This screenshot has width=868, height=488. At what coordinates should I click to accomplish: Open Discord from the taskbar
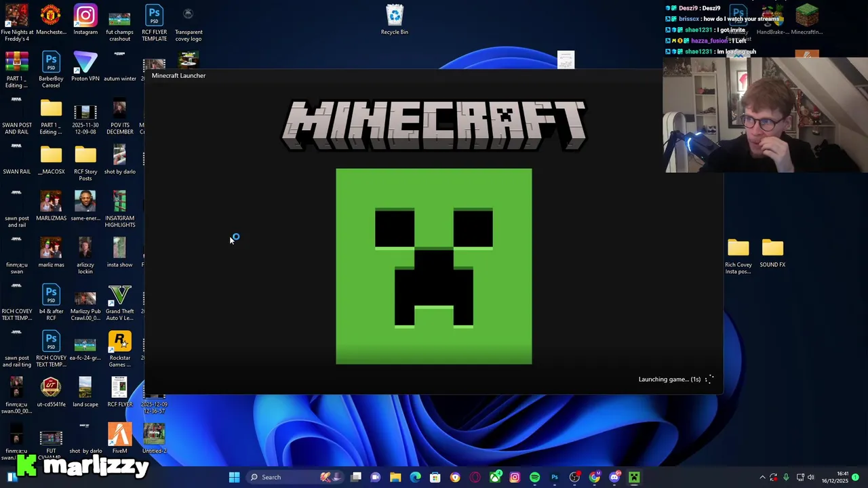(614, 477)
